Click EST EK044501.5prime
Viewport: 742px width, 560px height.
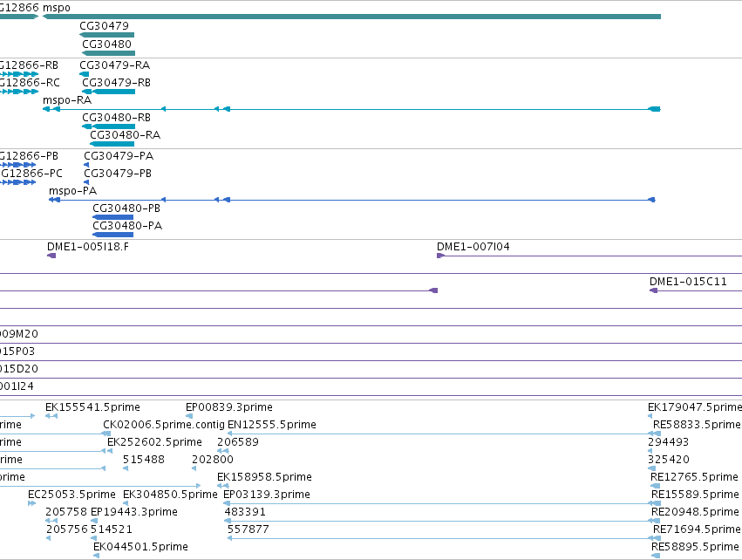140,547
